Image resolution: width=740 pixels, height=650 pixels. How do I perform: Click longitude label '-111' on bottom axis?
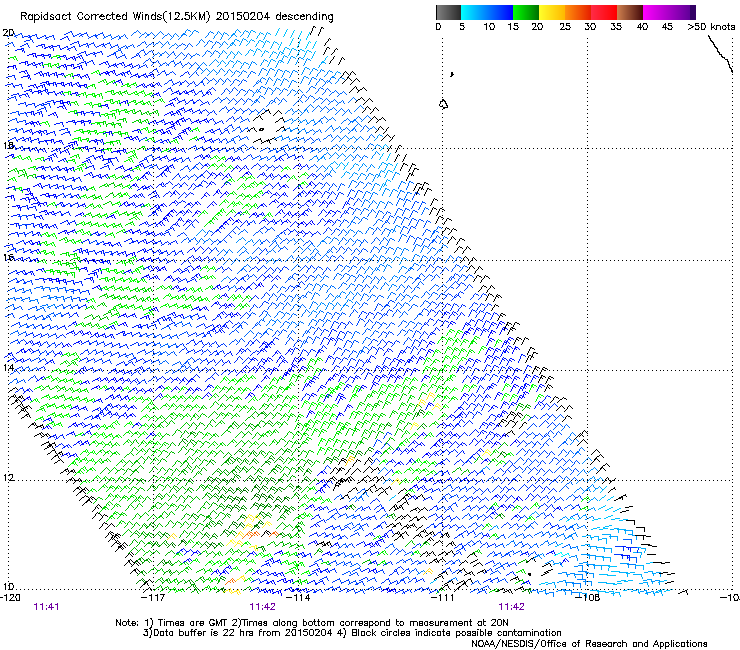pos(443,598)
